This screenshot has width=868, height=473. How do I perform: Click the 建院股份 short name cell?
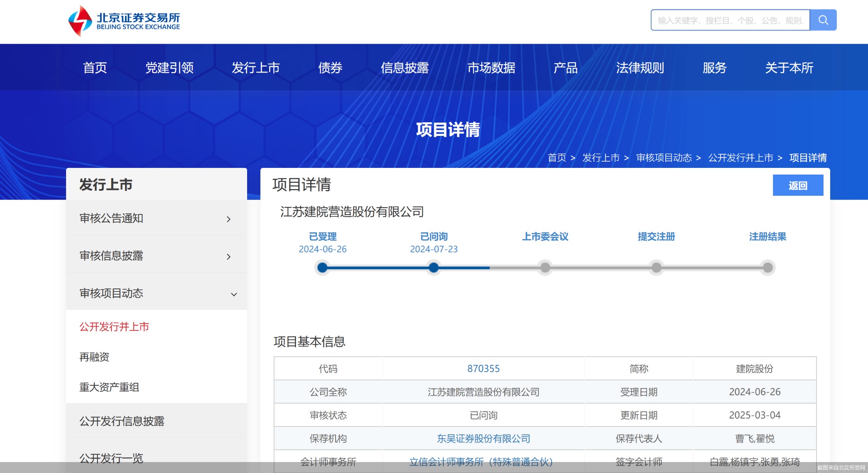pos(755,369)
